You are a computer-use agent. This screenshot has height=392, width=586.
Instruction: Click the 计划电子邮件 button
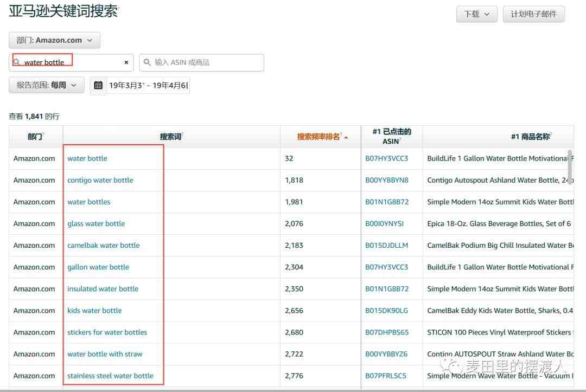click(x=533, y=14)
